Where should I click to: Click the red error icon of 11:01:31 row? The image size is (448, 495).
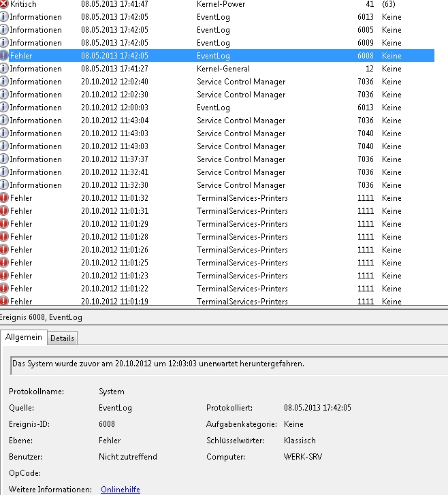point(4,211)
